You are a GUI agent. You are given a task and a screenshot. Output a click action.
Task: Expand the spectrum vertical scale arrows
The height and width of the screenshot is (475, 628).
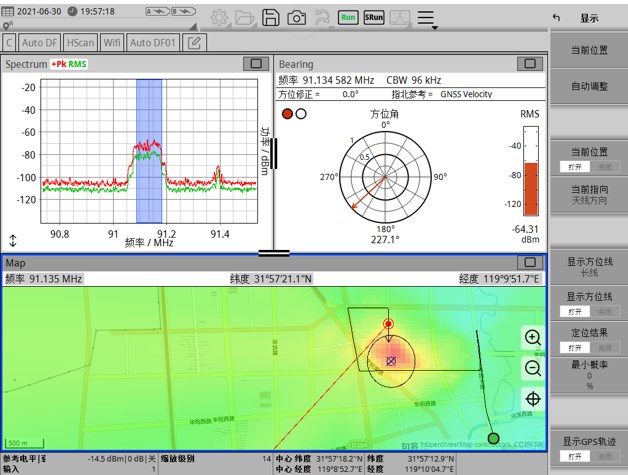13,240
